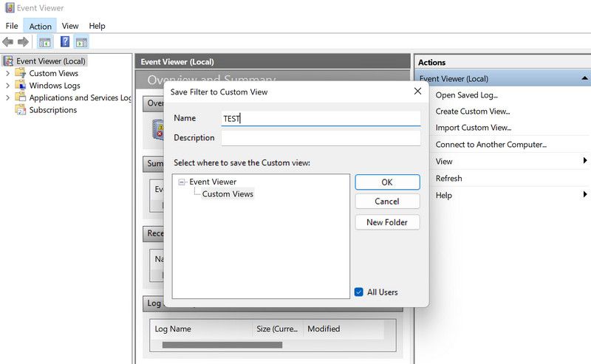
Task: Expand the Custom Views tree node
Action: point(7,74)
